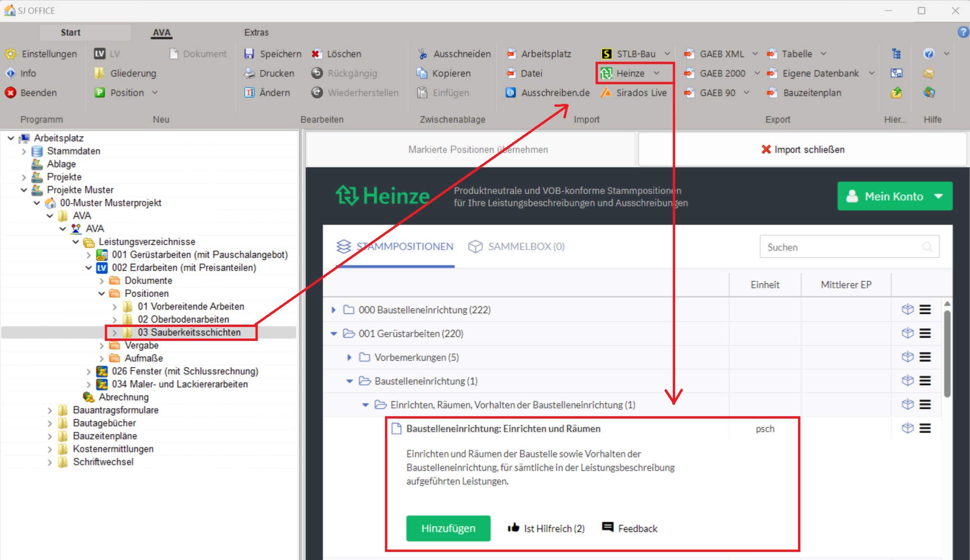Open hamburger menu on Baustelleneinrichtung (1) row

point(925,381)
